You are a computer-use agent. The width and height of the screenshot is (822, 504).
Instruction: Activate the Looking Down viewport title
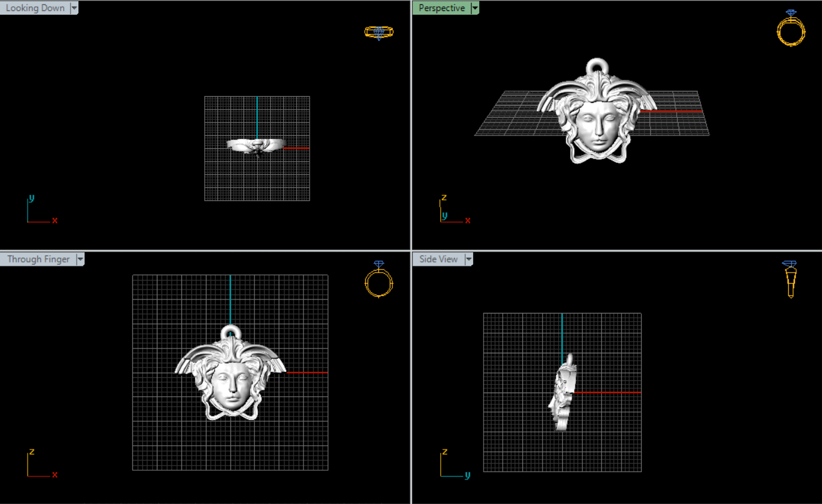point(35,8)
